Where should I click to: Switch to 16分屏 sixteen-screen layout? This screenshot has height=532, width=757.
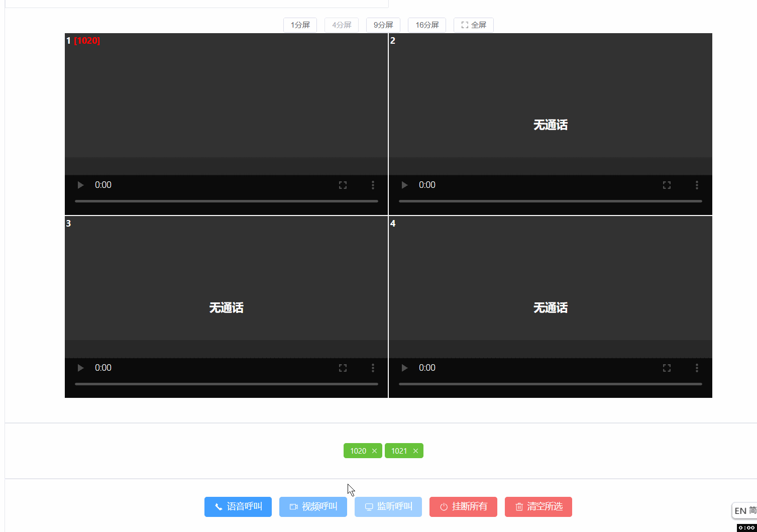427,25
